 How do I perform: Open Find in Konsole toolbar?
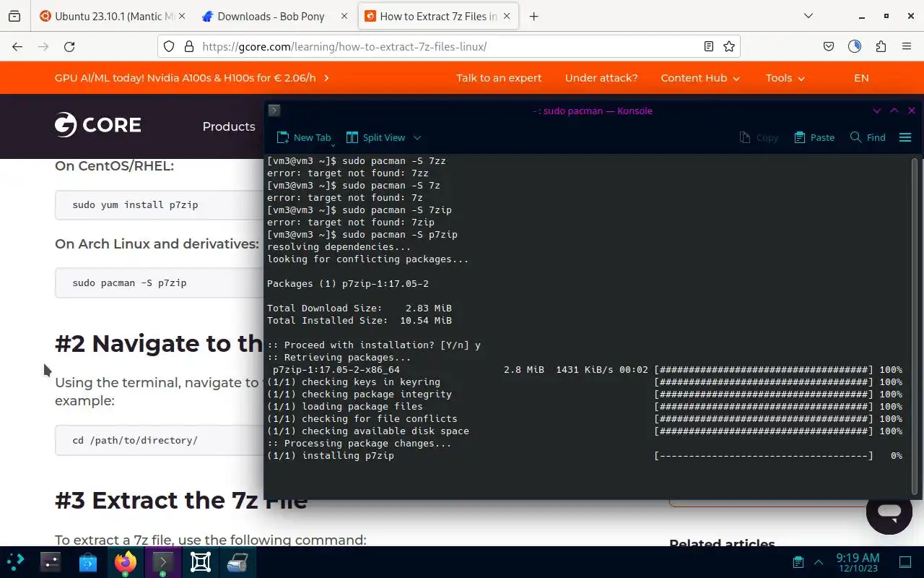click(x=868, y=137)
